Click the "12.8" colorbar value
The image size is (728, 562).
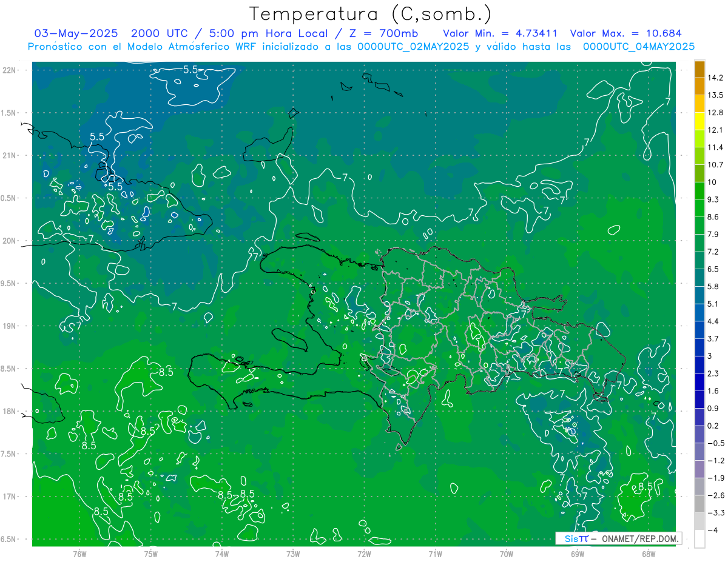click(x=716, y=113)
